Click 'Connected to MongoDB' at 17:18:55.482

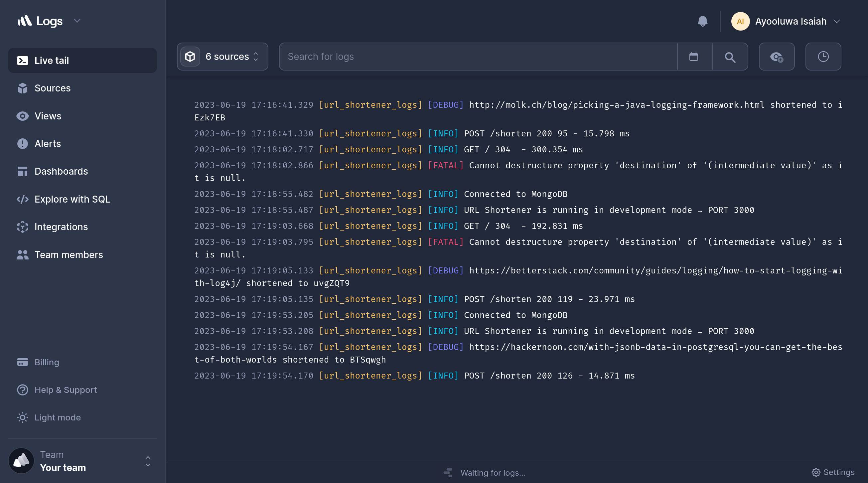click(x=515, y=194)
